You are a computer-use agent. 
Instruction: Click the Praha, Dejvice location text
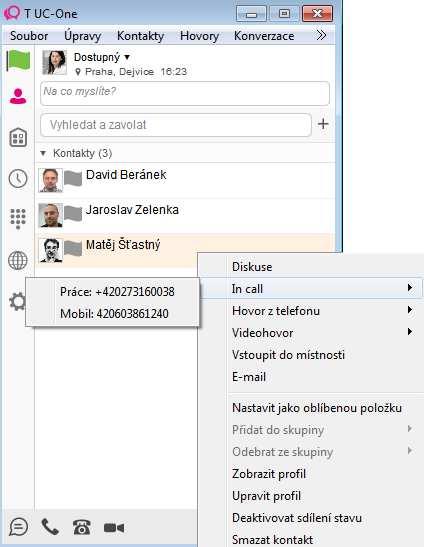[x=119, y=72]
